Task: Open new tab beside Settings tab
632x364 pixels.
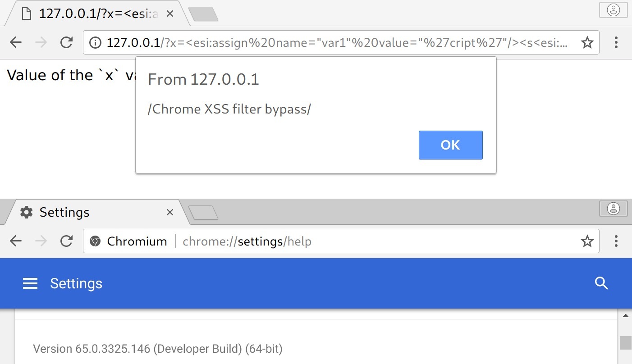Action: (x=203, y=213)
